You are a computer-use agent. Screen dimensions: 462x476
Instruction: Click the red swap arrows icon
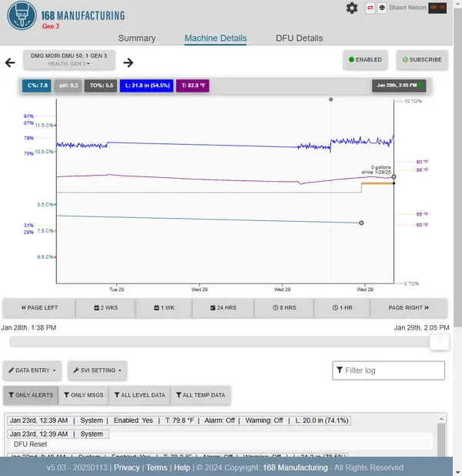click(x=370, y=8)
